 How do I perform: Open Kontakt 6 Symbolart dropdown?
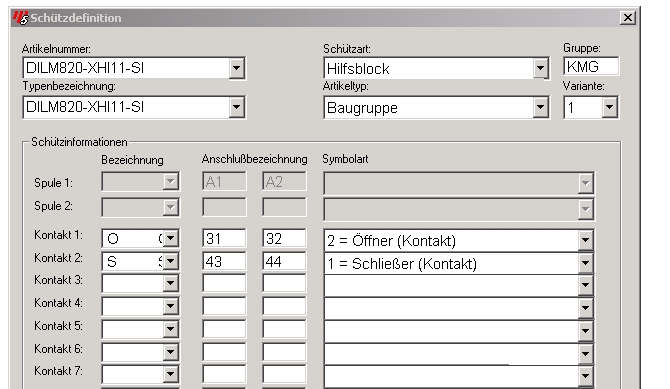click(586, 354)
